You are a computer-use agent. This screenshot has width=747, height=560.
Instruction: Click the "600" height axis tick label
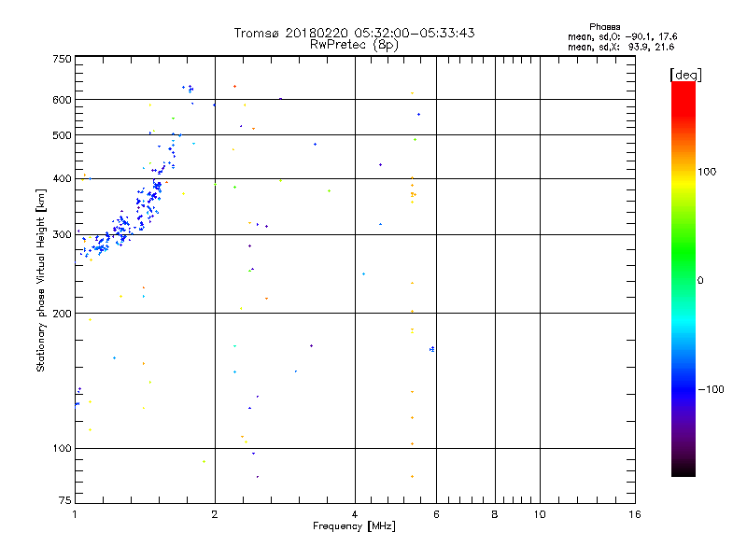[x=62, y=100]
